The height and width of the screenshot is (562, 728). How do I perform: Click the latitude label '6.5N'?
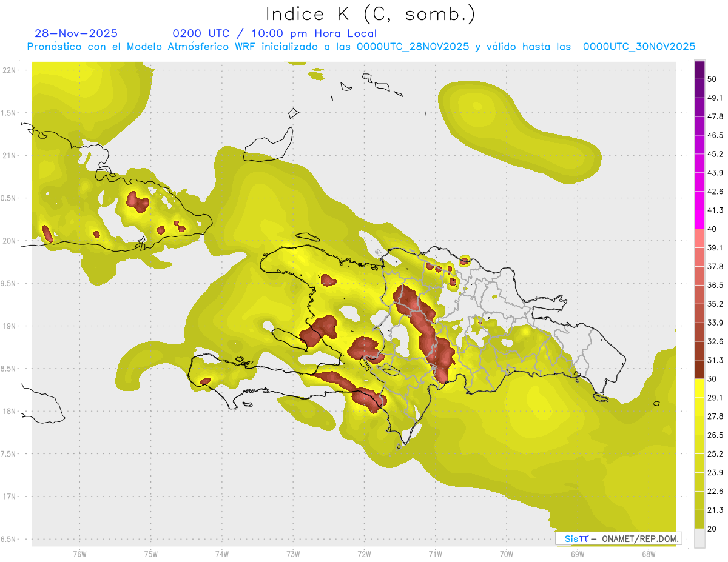click(8, 539)
